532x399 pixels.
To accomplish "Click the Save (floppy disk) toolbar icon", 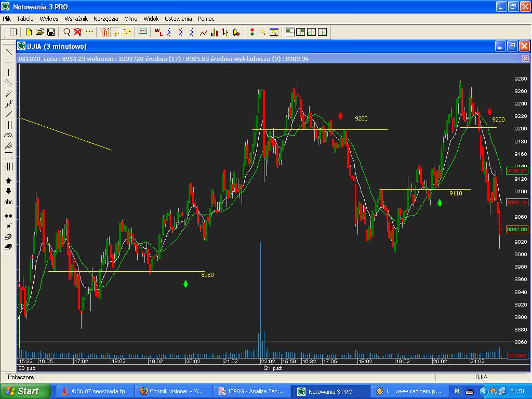I will coord(51,32).
